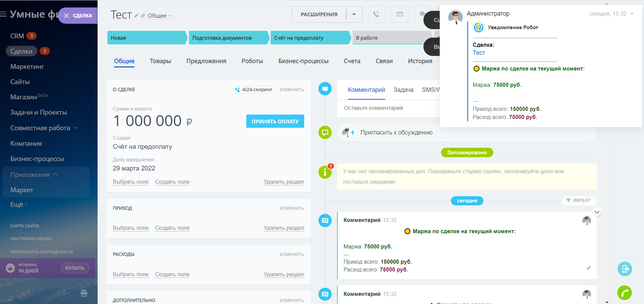Click Пригласить к обсуждению
The width and height of the screenshot is (644, 304).
(396, 133)
